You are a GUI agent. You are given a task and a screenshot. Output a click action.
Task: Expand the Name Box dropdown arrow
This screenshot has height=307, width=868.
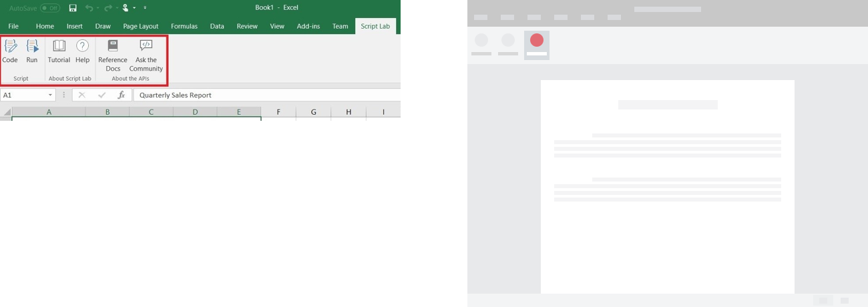(50, 95)
